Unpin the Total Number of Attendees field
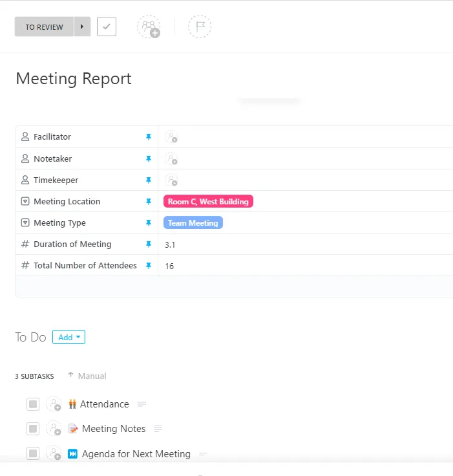Viewport: 453px width, 476px height. (149, 266)
